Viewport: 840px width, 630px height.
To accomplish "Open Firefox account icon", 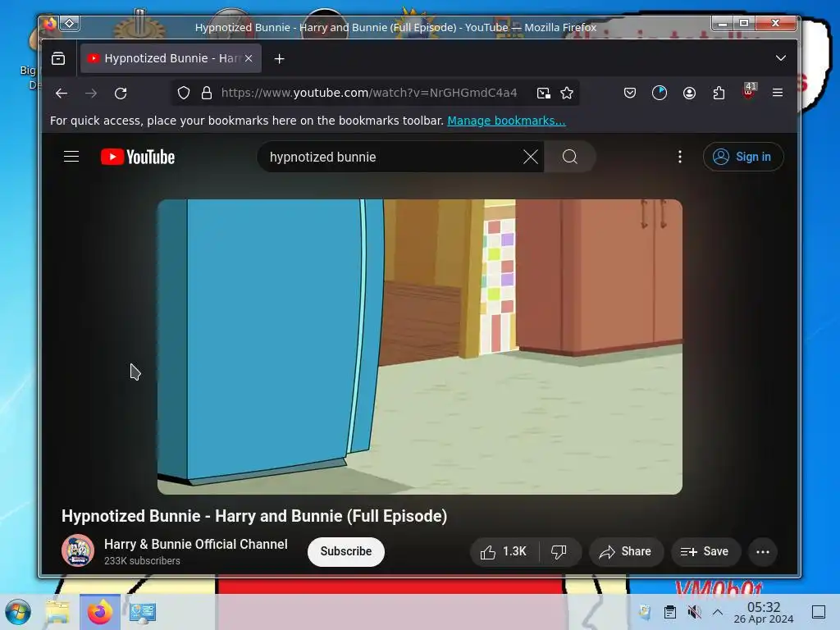I will click(x=689, y=93).
